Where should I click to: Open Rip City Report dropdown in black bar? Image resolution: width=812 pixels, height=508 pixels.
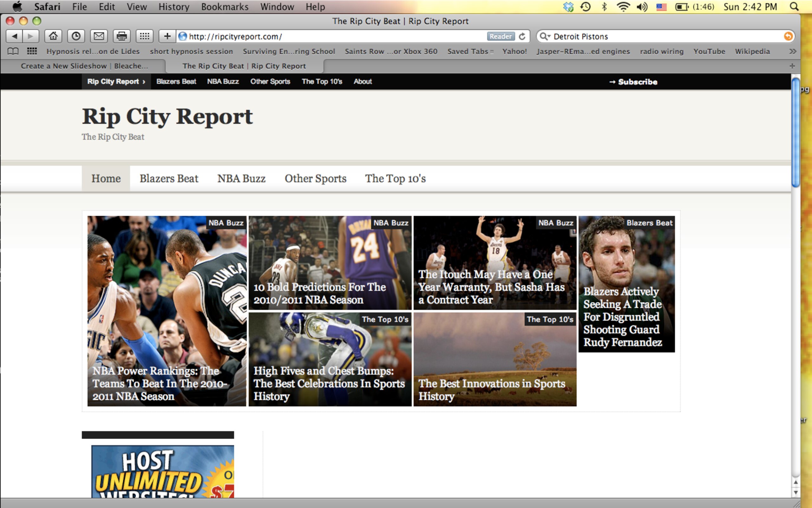[x=116, y=82]
